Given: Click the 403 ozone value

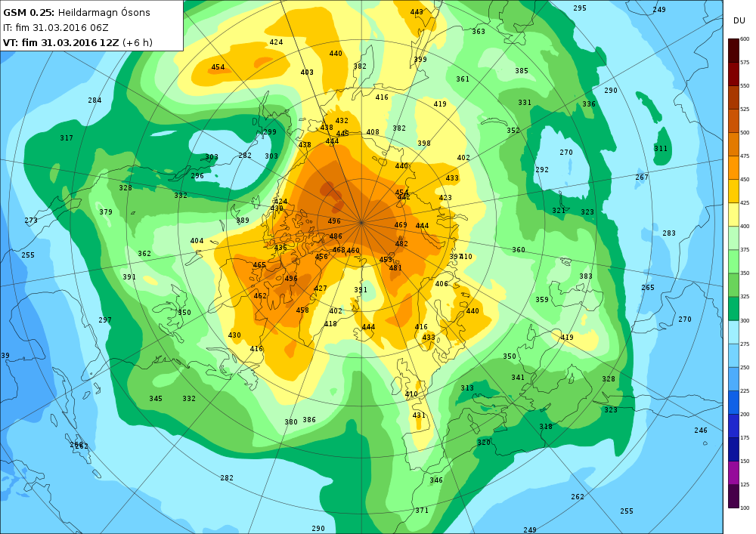Looking at the screenshot, I should (x=307, y=72).
